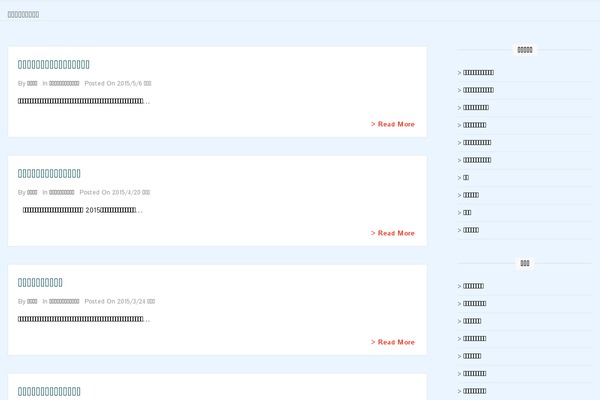Click the 'Posted On 2015/3/24' date text
Screen dimensions: 600x400
click(x=120, y=301)
